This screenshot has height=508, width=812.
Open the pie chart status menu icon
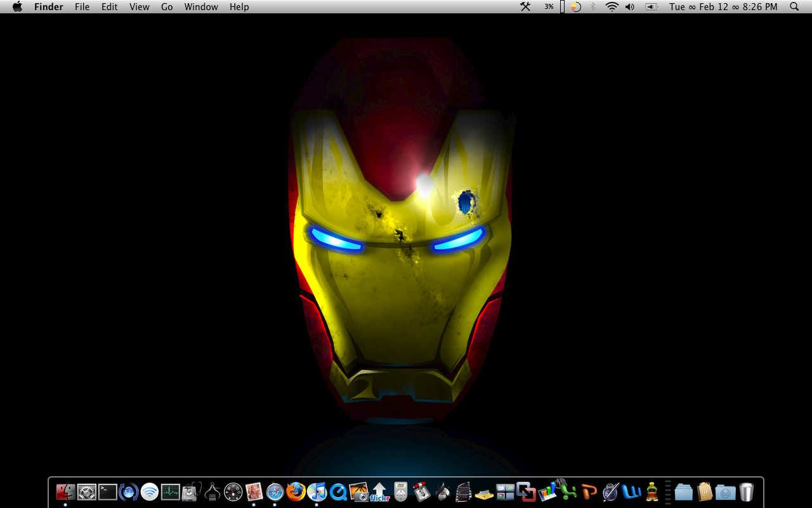point(575,7)
